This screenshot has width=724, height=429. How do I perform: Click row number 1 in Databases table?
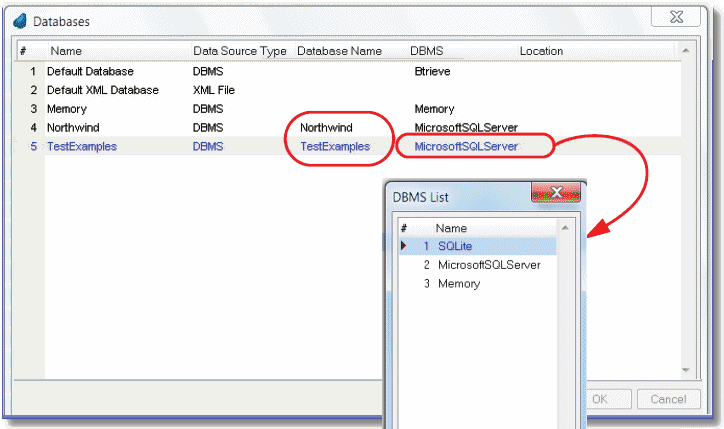point(33,72)
